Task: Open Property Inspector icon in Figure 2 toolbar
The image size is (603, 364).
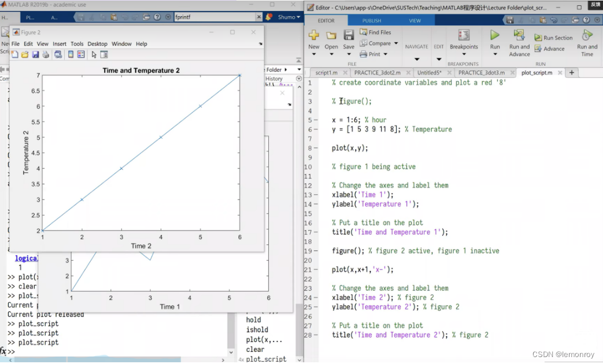Action: click(x=104, y=54)
